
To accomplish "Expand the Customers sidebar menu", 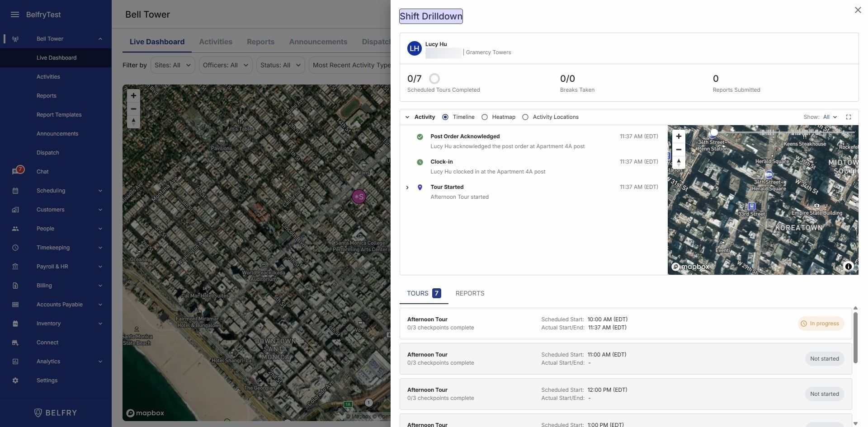I will click(x=100, y=210).
